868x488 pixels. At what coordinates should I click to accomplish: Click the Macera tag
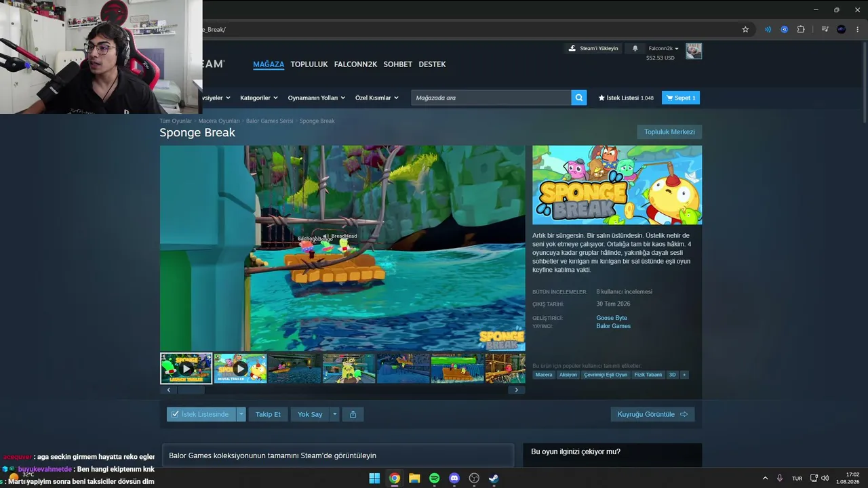[544, 375]
